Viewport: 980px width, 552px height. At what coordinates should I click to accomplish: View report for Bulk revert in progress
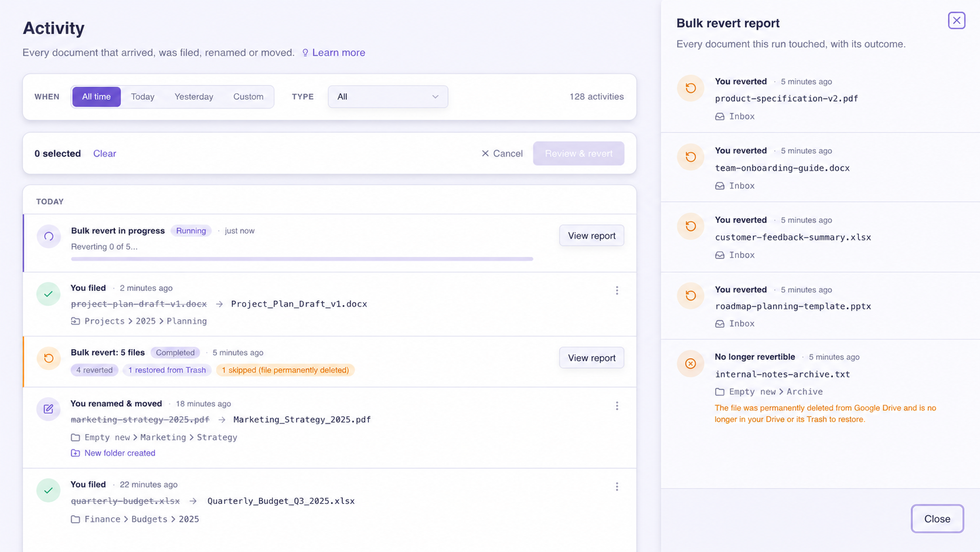pos(591,236)
